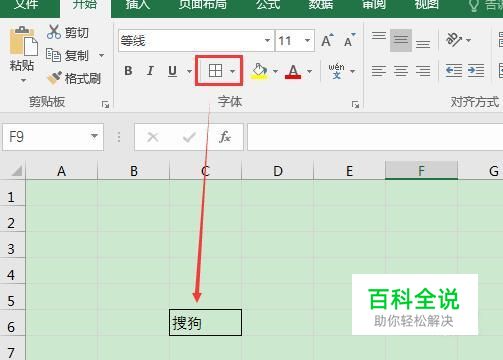503x360 pixels.
Task: Set middle vertical alignment
Action: 401,40
